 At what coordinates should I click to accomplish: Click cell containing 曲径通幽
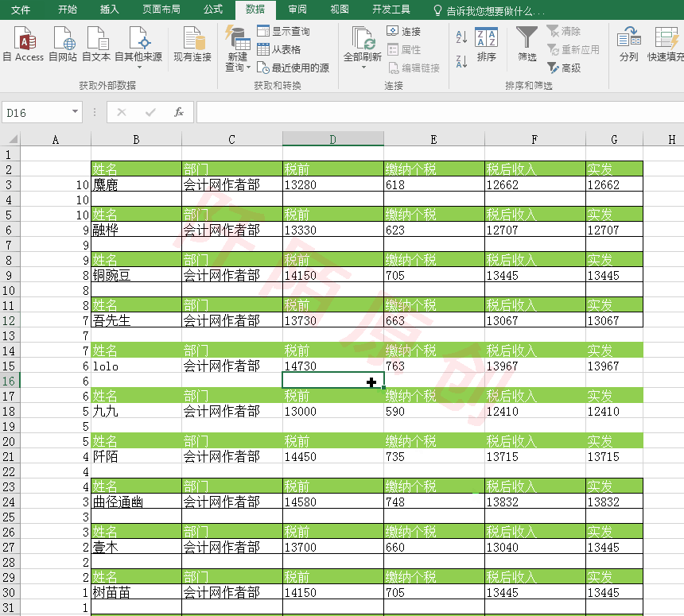pyautogui.click(x=136, y=502)
